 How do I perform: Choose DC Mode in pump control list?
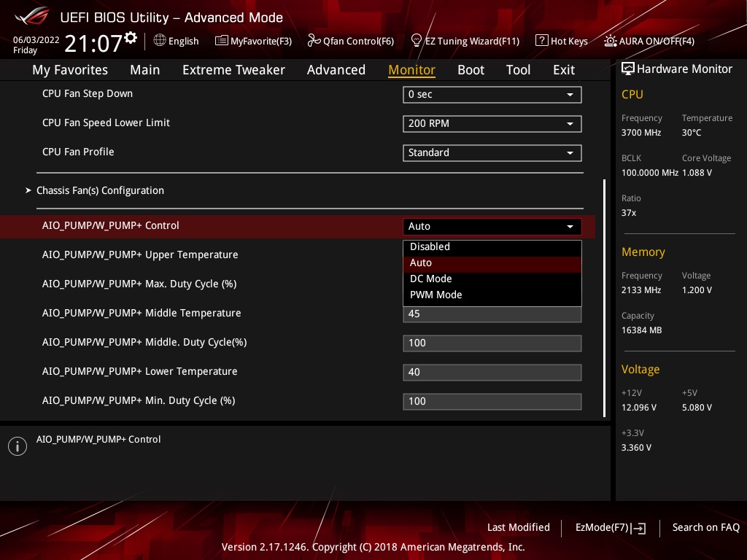tap(492, 279)
